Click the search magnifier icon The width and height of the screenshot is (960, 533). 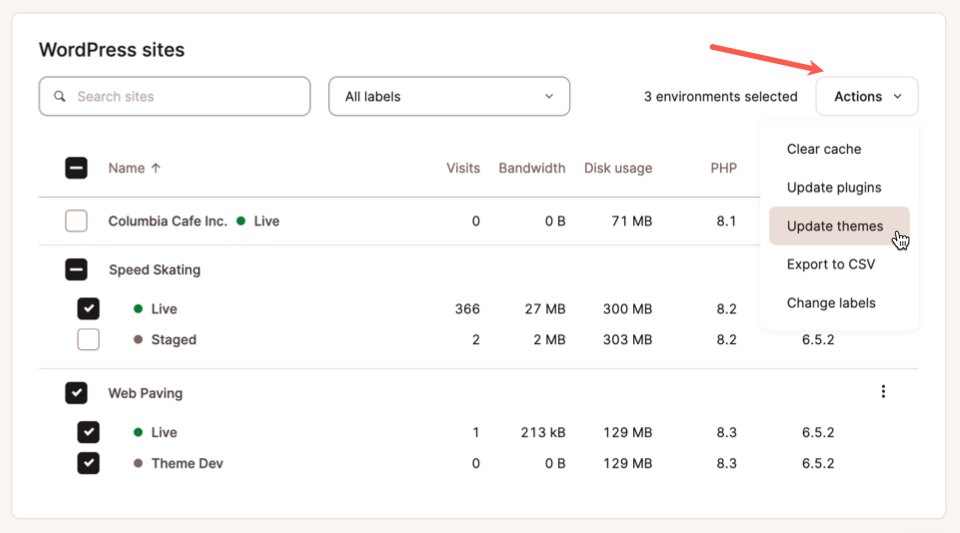(x=59, y=97)
